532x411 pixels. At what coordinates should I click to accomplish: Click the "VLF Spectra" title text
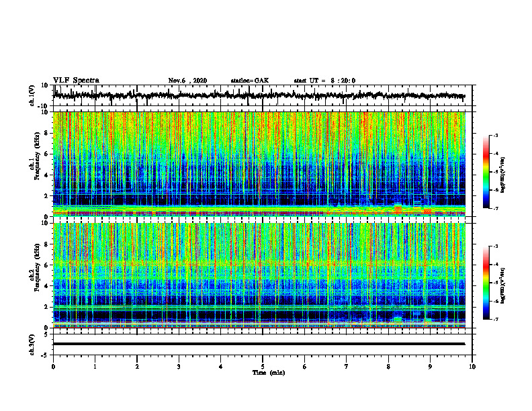point(76,81)
